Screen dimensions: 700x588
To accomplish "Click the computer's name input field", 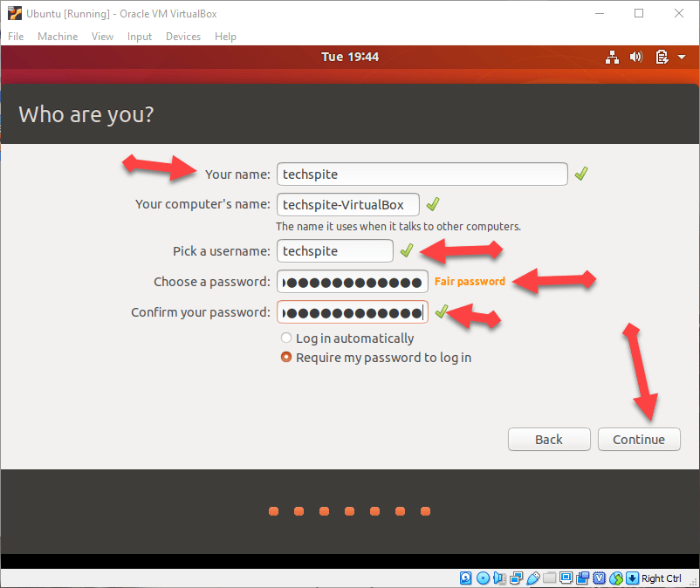I will 347,205.
